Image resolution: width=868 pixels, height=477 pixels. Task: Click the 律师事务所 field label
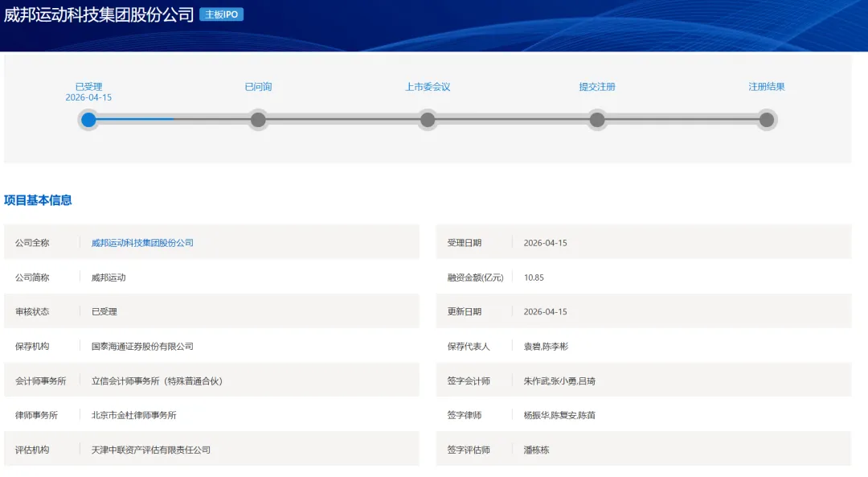[x=36, y=415]
